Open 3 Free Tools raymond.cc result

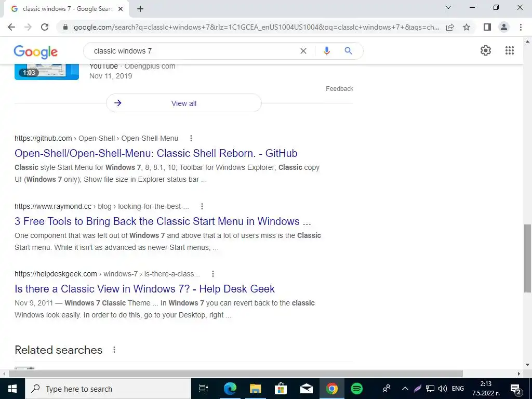pyautogui.click(x=163, y=221)
